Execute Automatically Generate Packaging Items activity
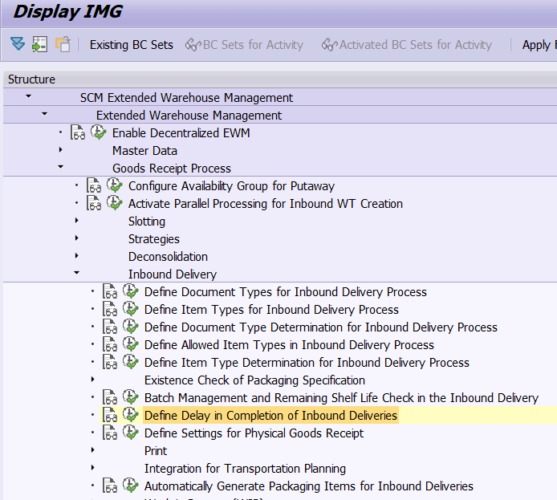557x500 pixels. pyautogui.click(x=130, y=485)
